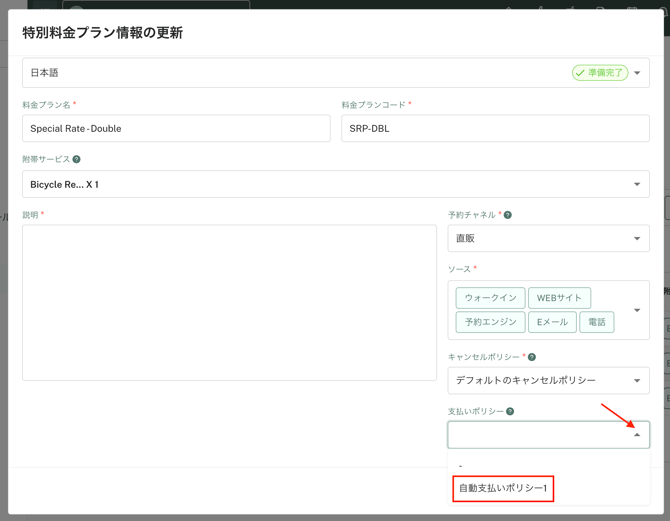Open the キャンセルポリシー dropdown

click(x=637, y=380)
